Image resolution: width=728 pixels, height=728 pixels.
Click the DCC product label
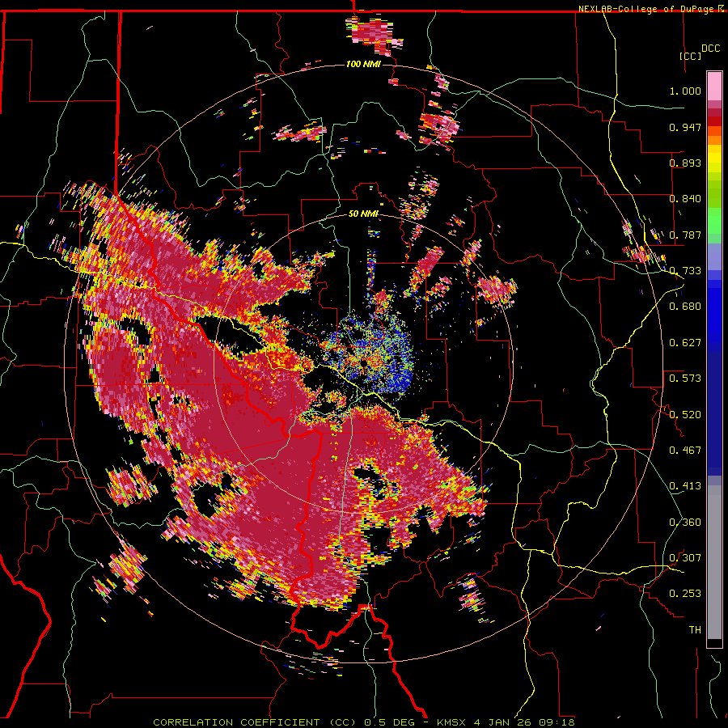[711, 49]
